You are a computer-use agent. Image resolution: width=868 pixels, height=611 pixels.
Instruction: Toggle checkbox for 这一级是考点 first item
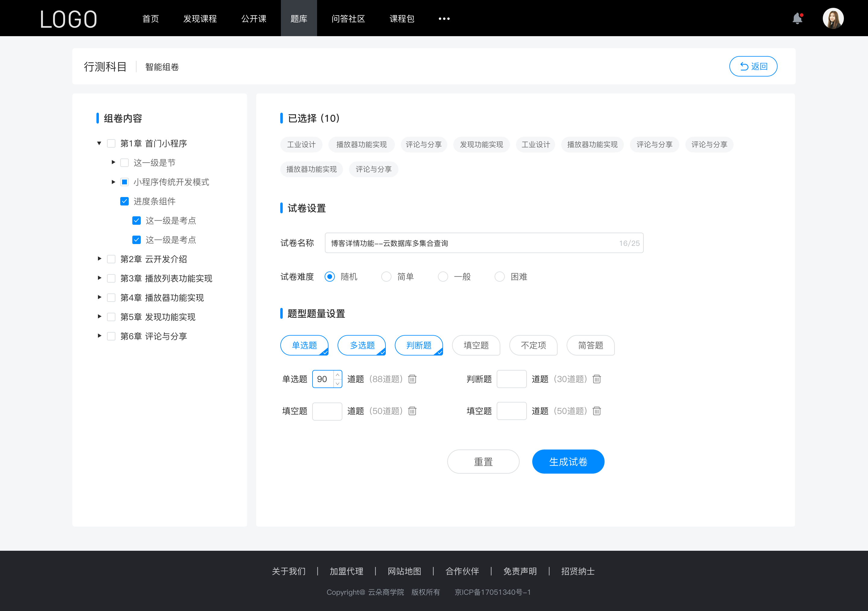(x=136, y=220)
